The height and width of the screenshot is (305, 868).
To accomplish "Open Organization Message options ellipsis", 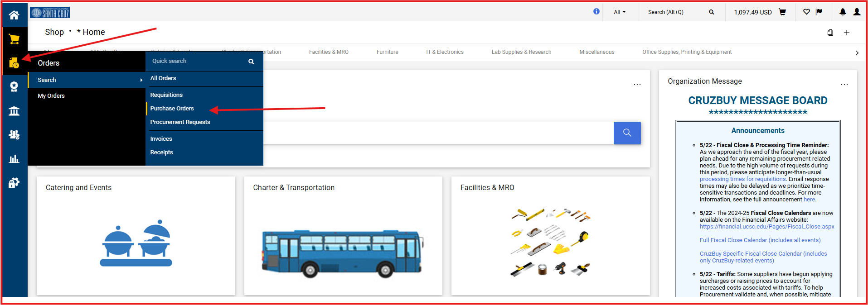I will pos(844,85).
